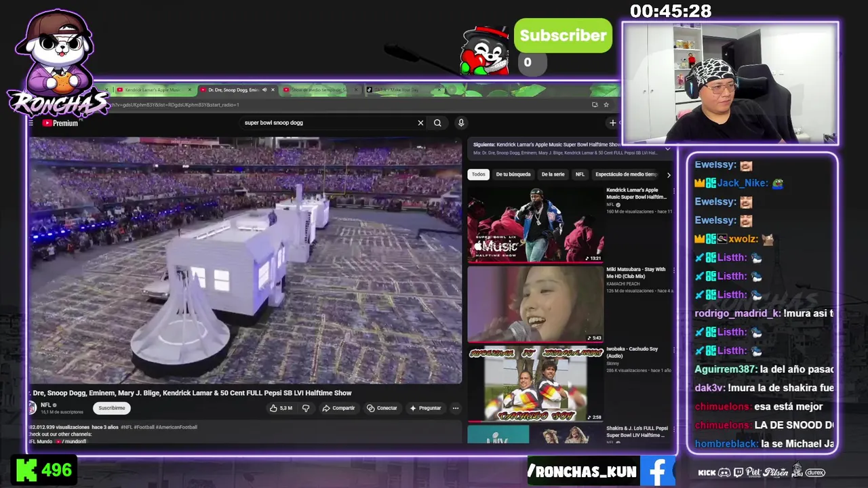The image size is (868, 488).
Task: Click the bookmark star in address bar
Action: pos(606,104)
